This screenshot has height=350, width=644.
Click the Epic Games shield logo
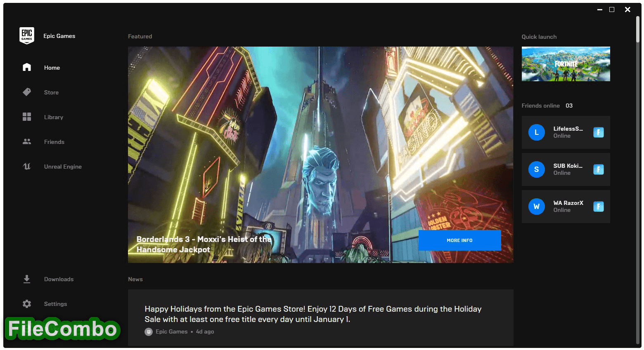point(27,36)
